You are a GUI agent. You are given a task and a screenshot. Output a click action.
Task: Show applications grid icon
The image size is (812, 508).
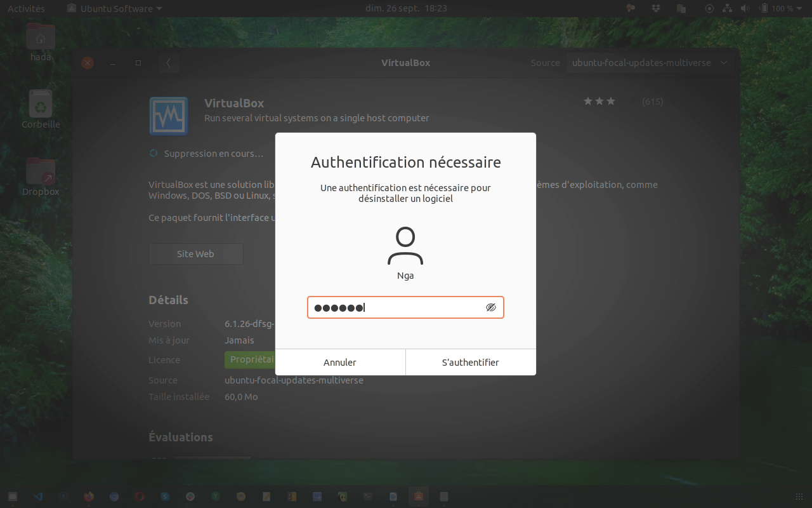click(x=799, y=496)
